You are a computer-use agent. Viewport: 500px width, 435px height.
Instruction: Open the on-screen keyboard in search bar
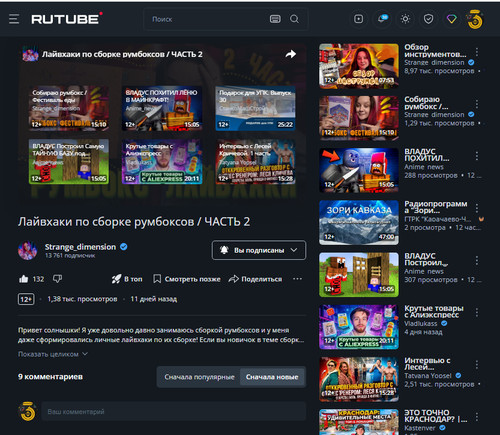275,19
